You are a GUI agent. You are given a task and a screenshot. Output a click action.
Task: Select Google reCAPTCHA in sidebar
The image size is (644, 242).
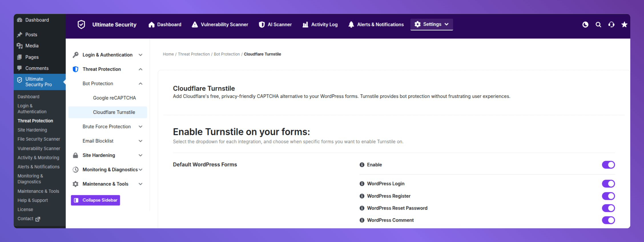point(114,98)
